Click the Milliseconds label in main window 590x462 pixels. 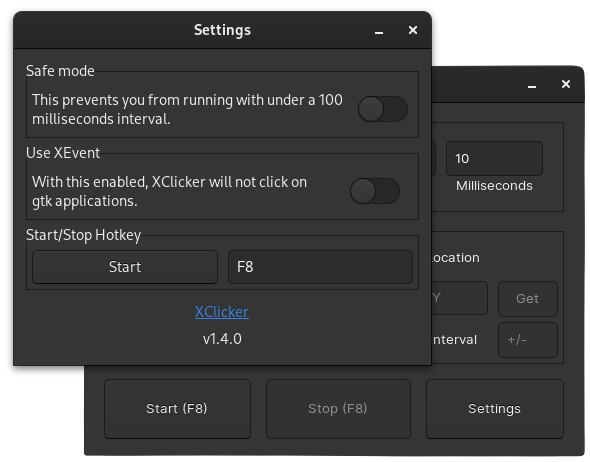coord(494,186)
